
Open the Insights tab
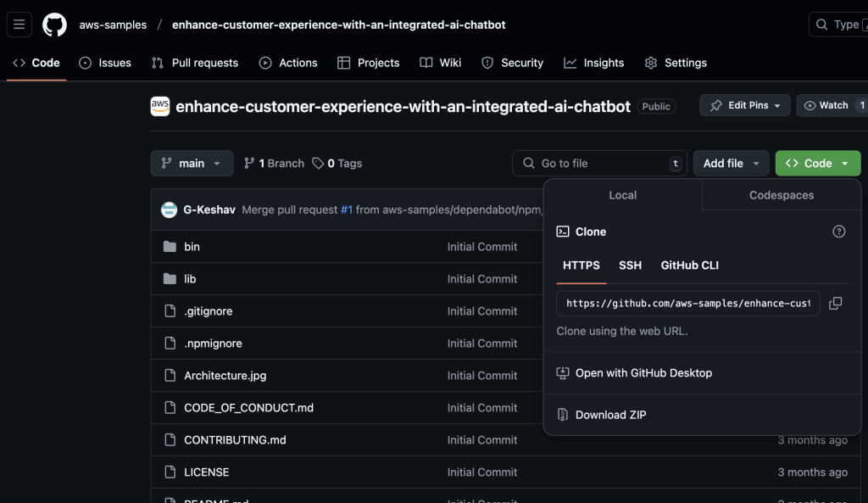(594, 63)
